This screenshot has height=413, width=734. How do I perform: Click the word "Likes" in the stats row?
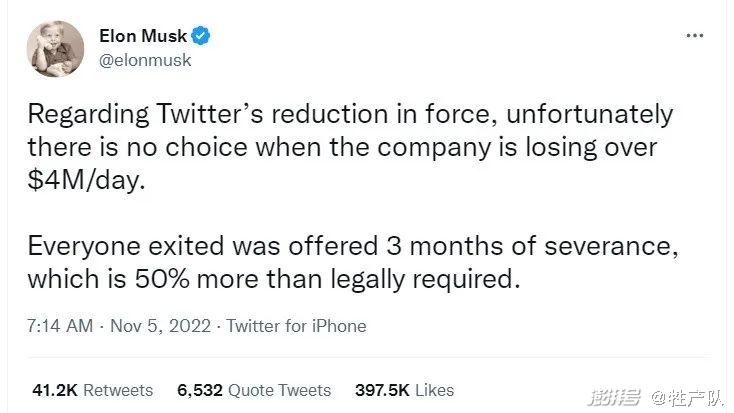click(x=432, y=390)
